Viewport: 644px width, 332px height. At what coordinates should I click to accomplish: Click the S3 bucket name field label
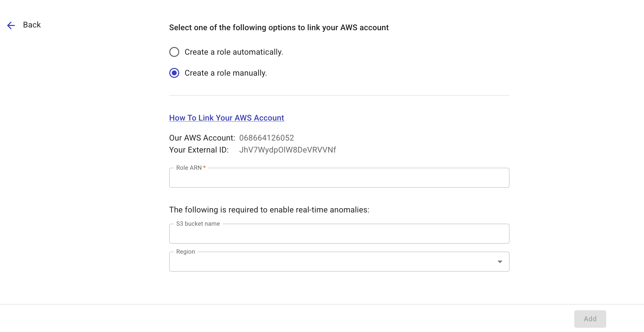pos(198,224)
